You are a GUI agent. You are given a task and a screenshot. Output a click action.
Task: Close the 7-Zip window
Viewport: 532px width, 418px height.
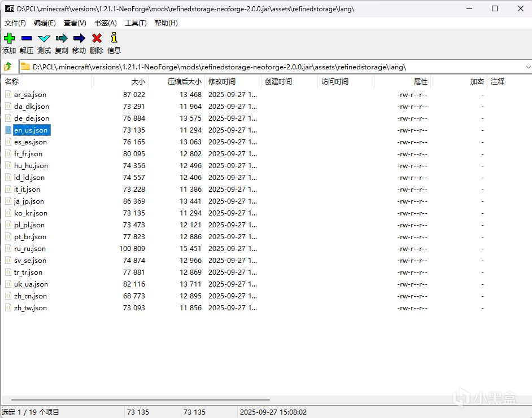[x=521, y=8]
